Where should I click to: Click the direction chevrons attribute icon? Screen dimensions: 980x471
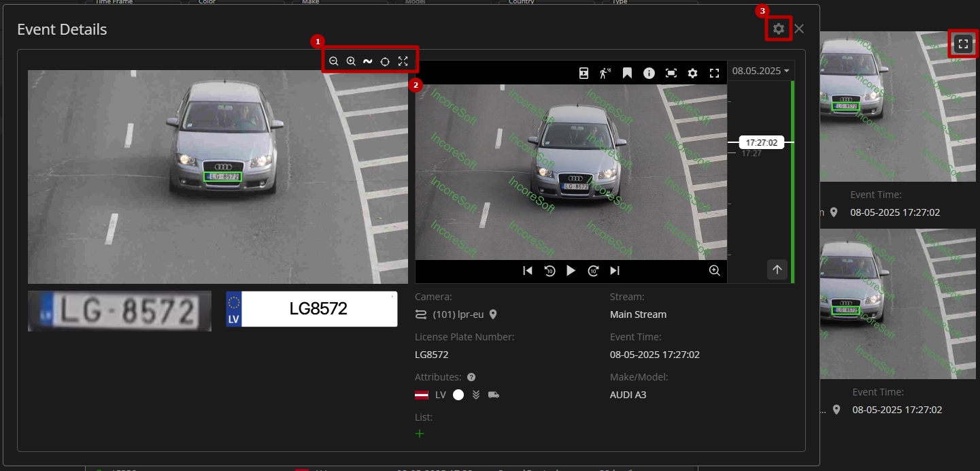tap(476, 395)
